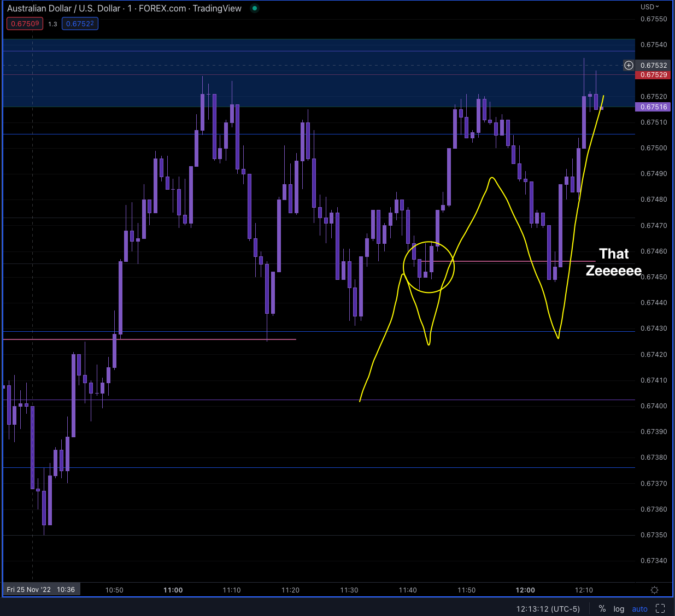Click the red price label 0.67529 on scale

pos(653,75)
